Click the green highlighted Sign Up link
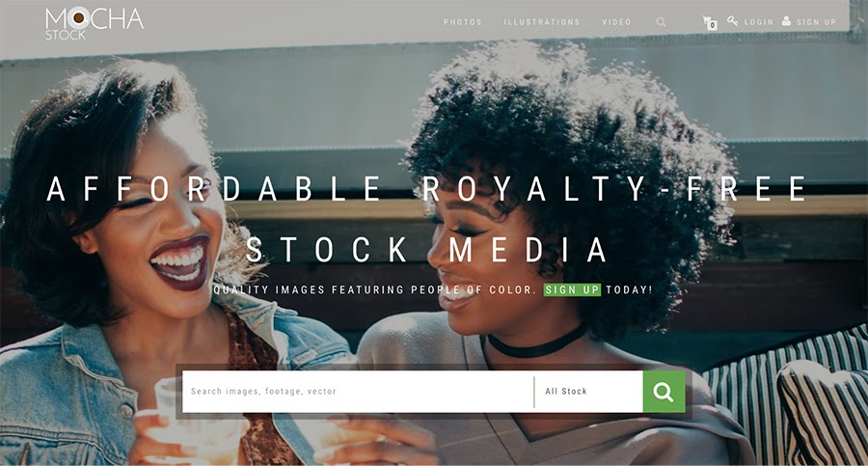The width and height of the screenshot is (868, 466). (x=572, y=289)
